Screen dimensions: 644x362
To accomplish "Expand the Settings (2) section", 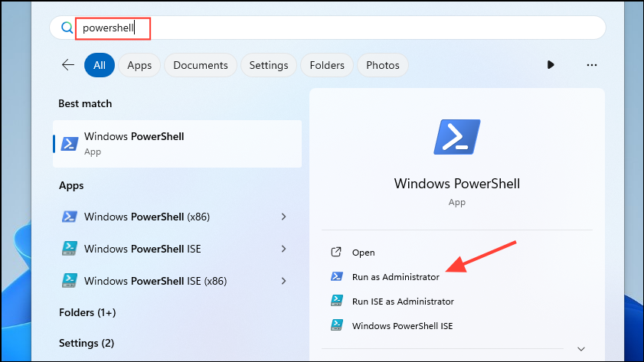I will (x=87, y=343).
